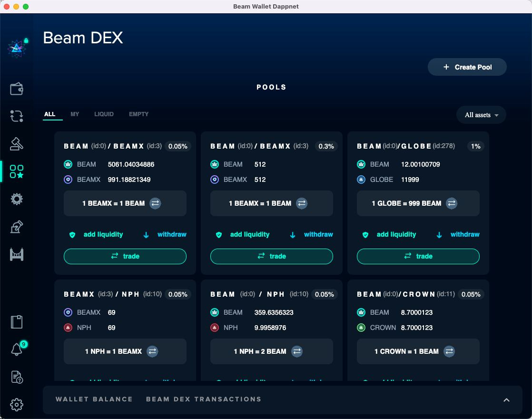Open the pencil-edit dapp sidebar icon
Viewport: 532px width, 419px height.
[x=17, y=227]
